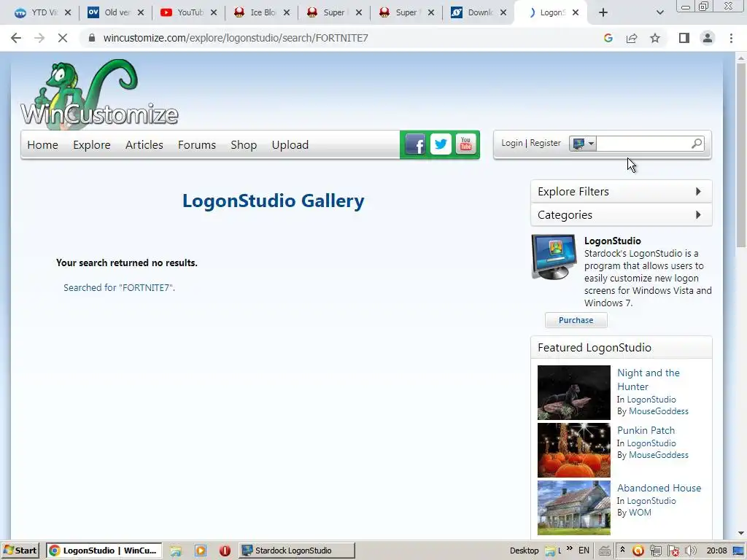The image size is (747, 560).
Task: Open the YouTube social icon
Action: [465, 144]
